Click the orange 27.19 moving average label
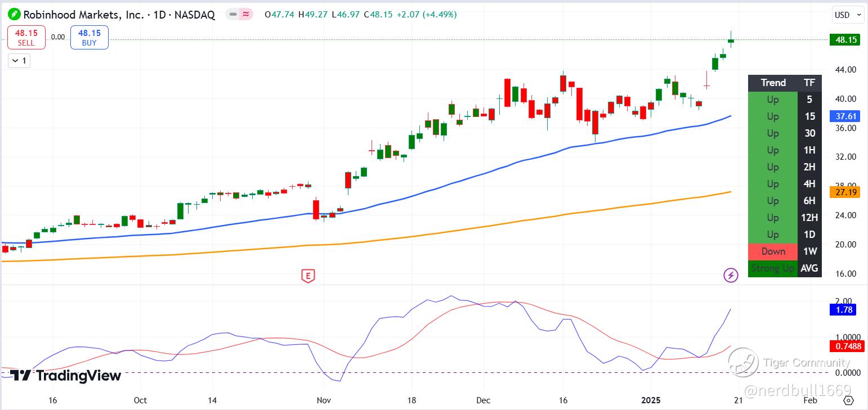The image size is (868, 410). pyautogui.click(x=845, y=192)
